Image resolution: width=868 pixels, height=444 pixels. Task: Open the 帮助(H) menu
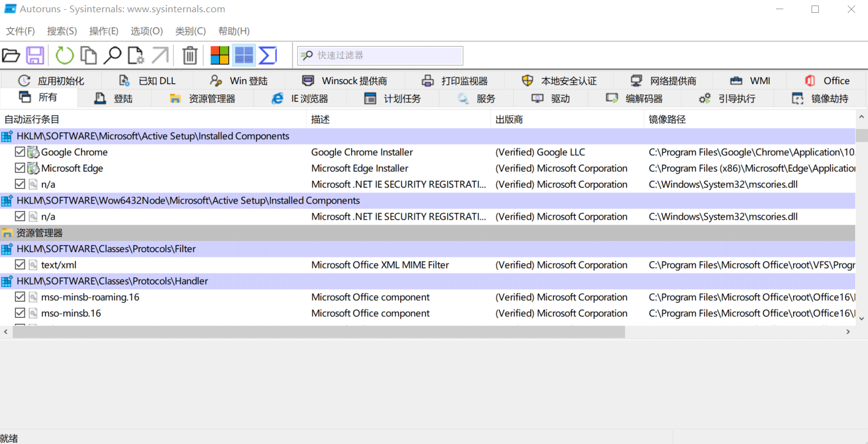tap(234, 31)
